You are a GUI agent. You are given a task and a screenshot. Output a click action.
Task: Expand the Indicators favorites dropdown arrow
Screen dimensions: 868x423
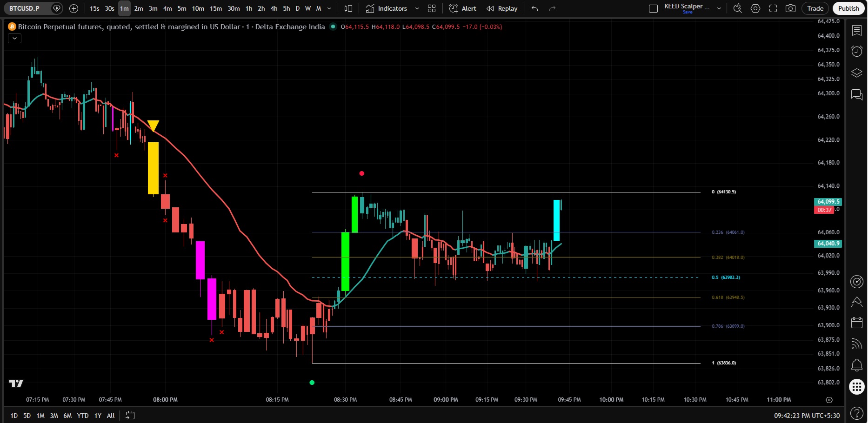[x=417, y=8]
